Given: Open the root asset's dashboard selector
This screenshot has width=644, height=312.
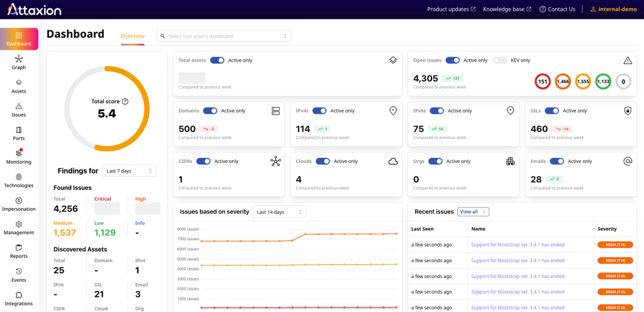Looking at the screenshot, I should pos(224,36).
